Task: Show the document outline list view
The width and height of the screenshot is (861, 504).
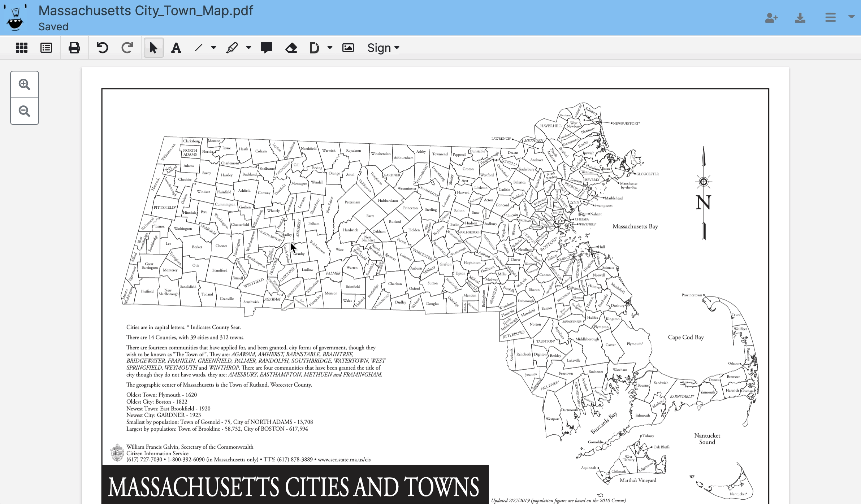Action: click(x=46, y=48)
